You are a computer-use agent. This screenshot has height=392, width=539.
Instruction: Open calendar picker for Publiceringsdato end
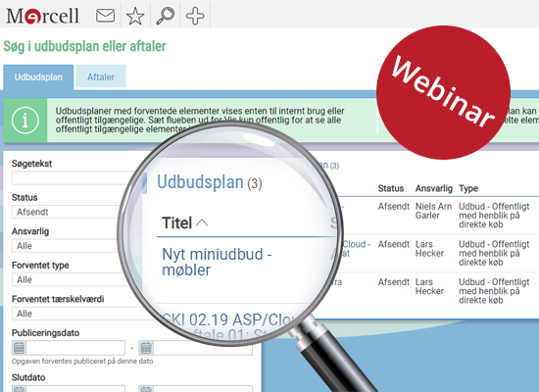(146, 348)
